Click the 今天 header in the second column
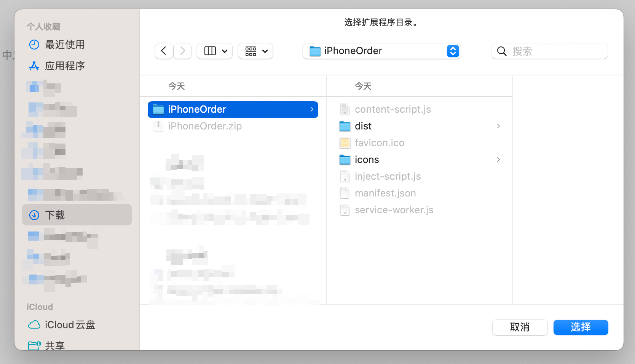 coord(363,86)
